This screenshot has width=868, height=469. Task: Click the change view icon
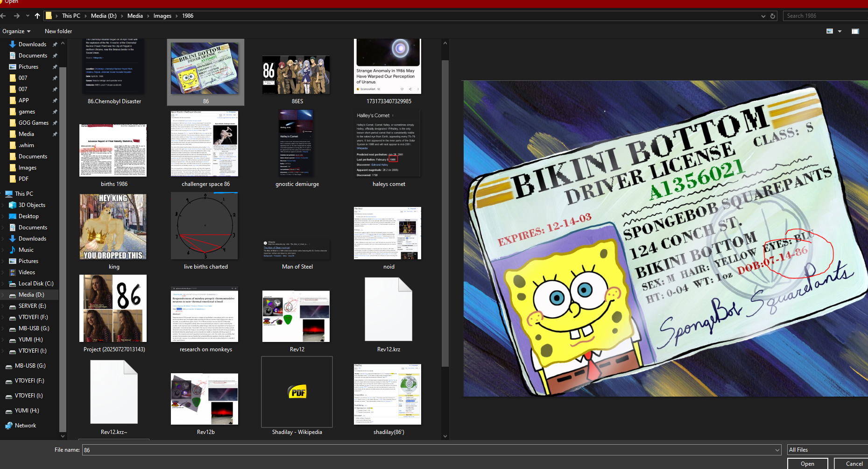tap(830, 31)
